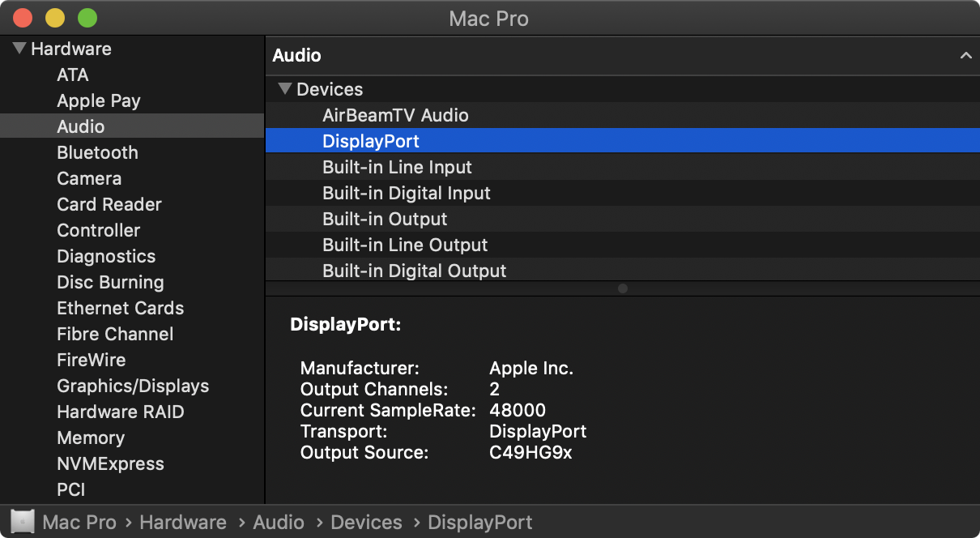Select Built-in Line Input device

(x=397, y=167)
